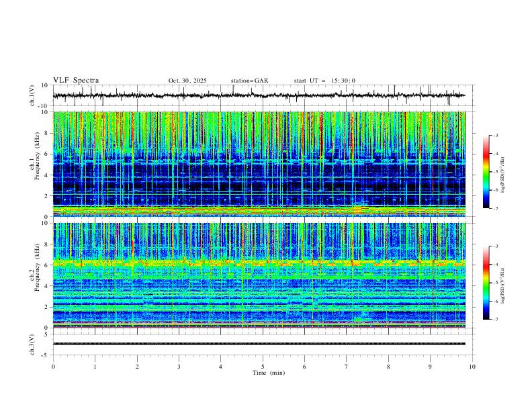Click the ch.2 'Frequency (kHz)' axis label
The image size is (532, 411).
(x=37, y=267)
